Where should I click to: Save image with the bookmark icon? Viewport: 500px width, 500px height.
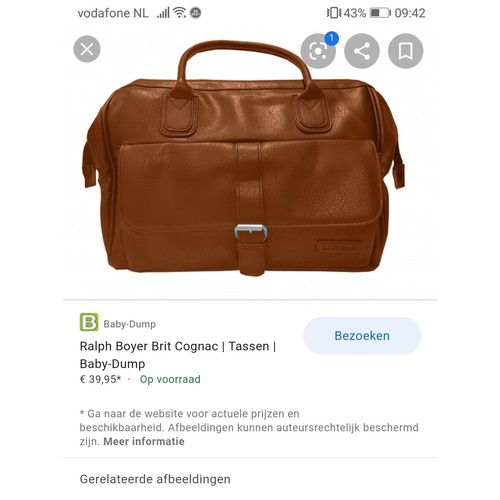tap(405, 51)
